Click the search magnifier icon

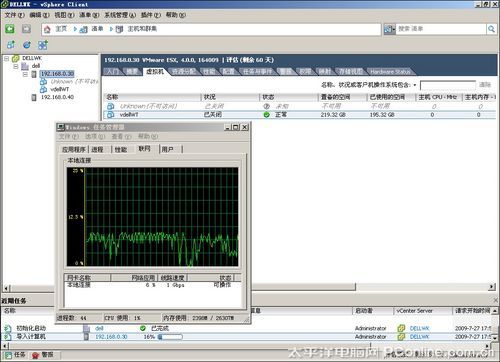[x=491, y=29]
